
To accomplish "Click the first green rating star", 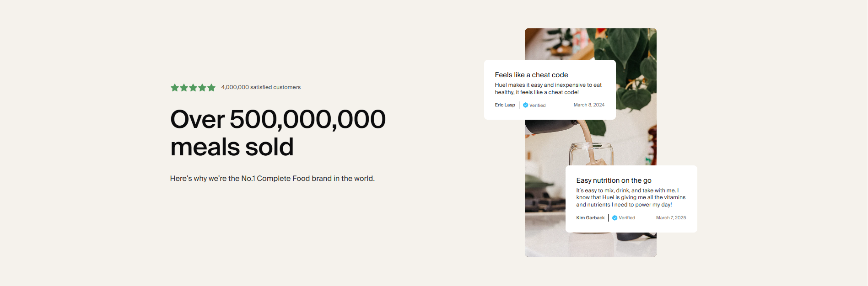I will (x=175, y=88).
